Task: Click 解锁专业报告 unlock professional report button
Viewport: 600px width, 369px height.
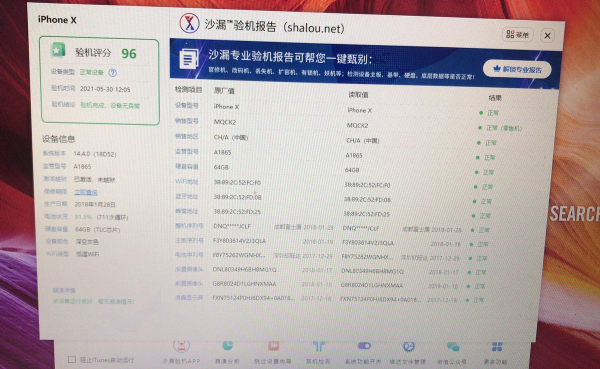Action: coord(517,69)
